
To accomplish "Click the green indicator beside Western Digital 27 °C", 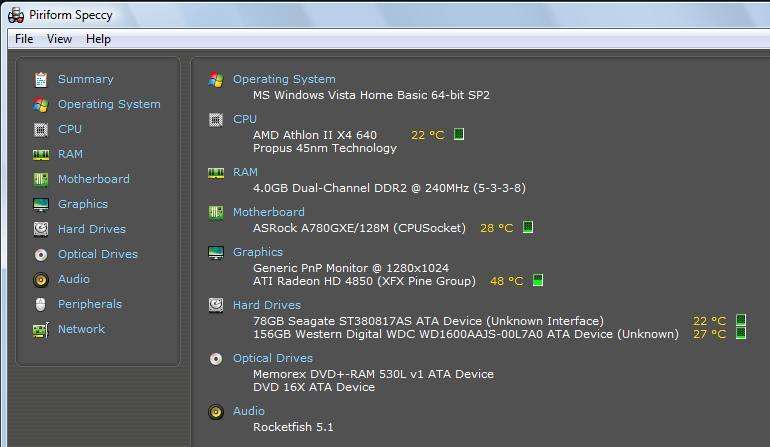I will [x=741, y=333].
